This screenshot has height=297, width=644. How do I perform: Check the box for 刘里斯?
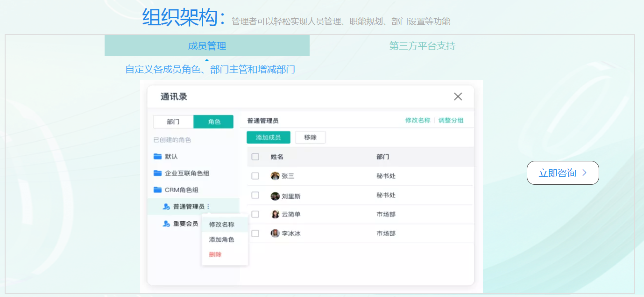[255, 195]
